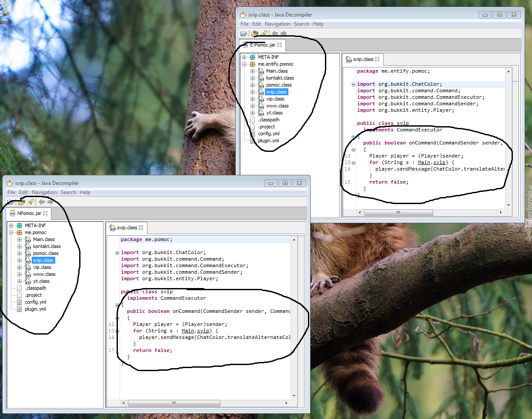Select .project in E-Pomoc.jar tree

[x=266, y=127]
